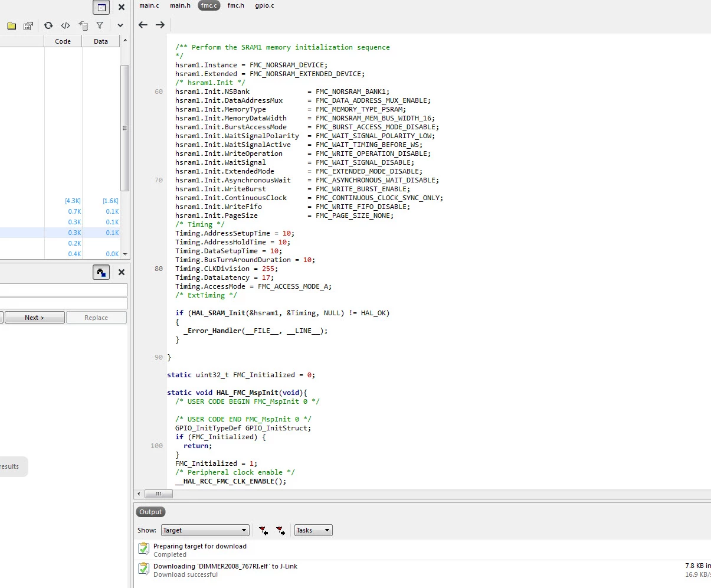This screenshot has height=588, width=711.
Task: Click the Next > button
Action: pyautogui.click(x=34, y=318)
